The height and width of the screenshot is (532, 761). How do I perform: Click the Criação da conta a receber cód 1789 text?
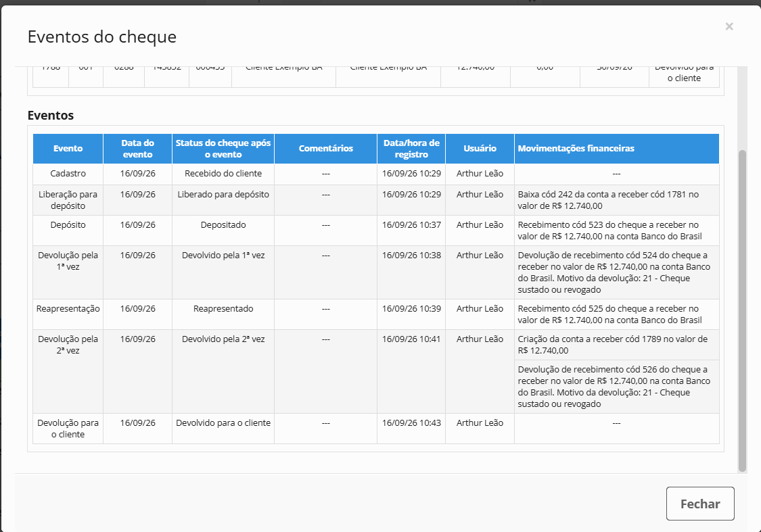[612, 345]
